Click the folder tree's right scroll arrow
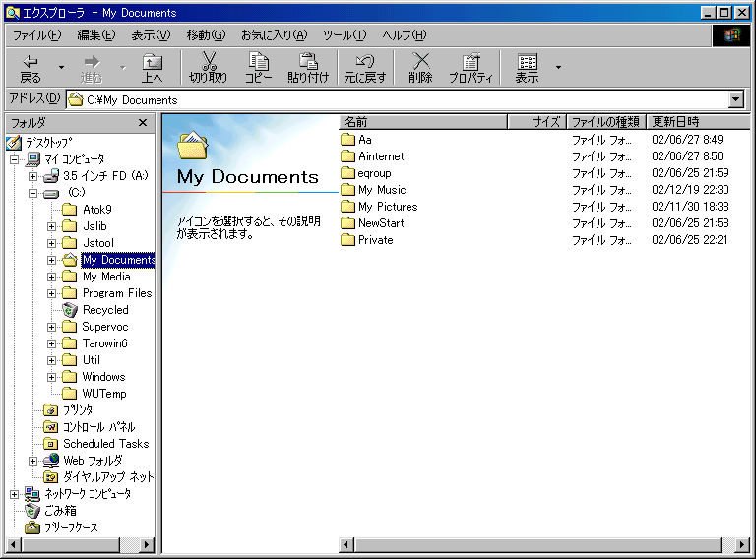The height and width of the screenshot is (559, 756). (147, 545)
